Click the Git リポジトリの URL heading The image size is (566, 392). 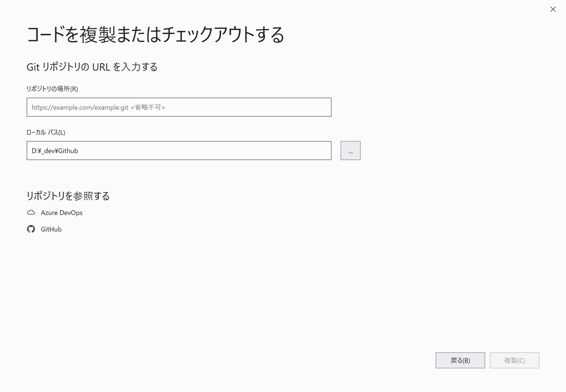click(x=92, y=67)
